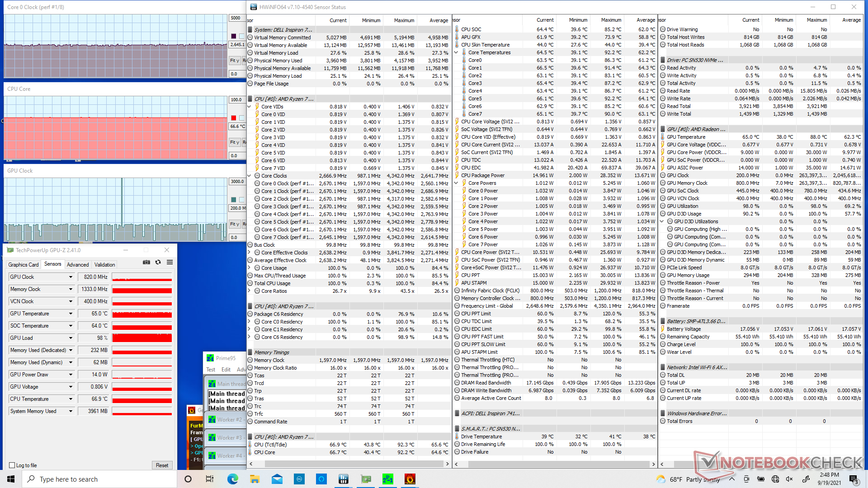Screen dimensions: 868x488
Task: Click the red CPU Core graph color square
Action: (233, 118)
